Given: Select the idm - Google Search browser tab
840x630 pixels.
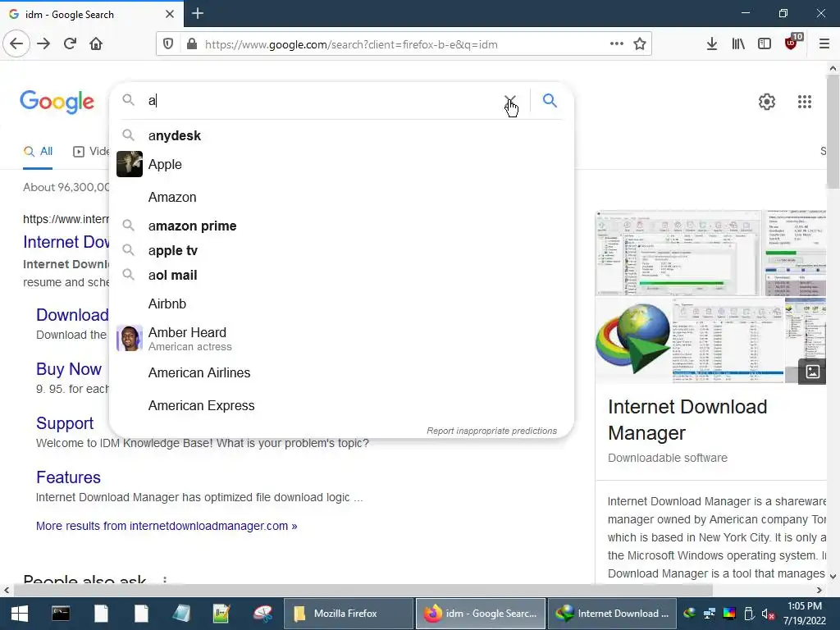Looking at the screenshot, I should (x=91, y=14).
